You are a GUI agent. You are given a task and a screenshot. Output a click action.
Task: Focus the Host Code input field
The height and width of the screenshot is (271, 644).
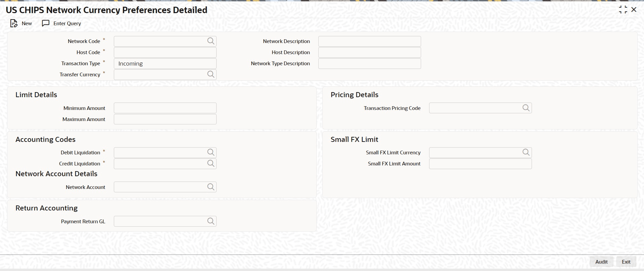pos(165,52)
